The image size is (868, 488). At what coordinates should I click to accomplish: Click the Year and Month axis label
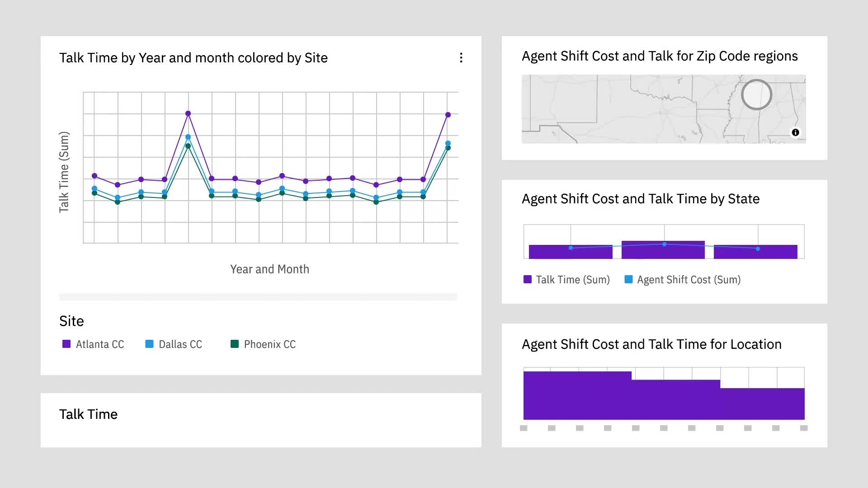point(270,269)
